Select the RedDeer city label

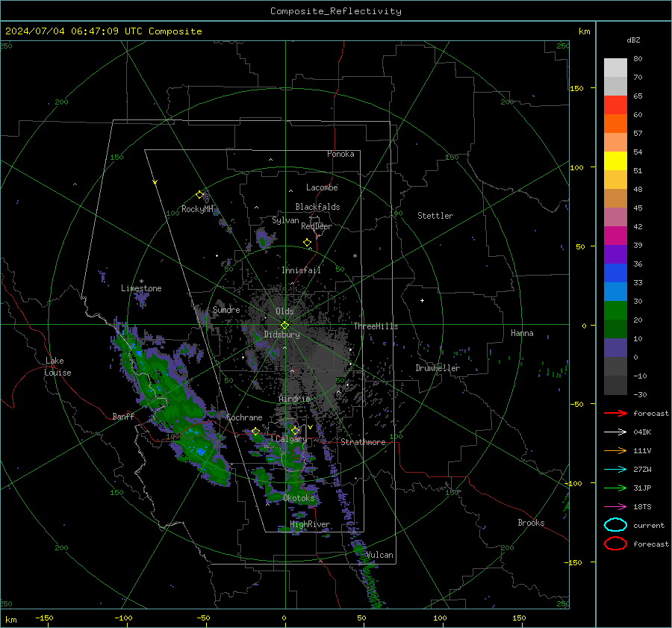(x=317, y=226)
